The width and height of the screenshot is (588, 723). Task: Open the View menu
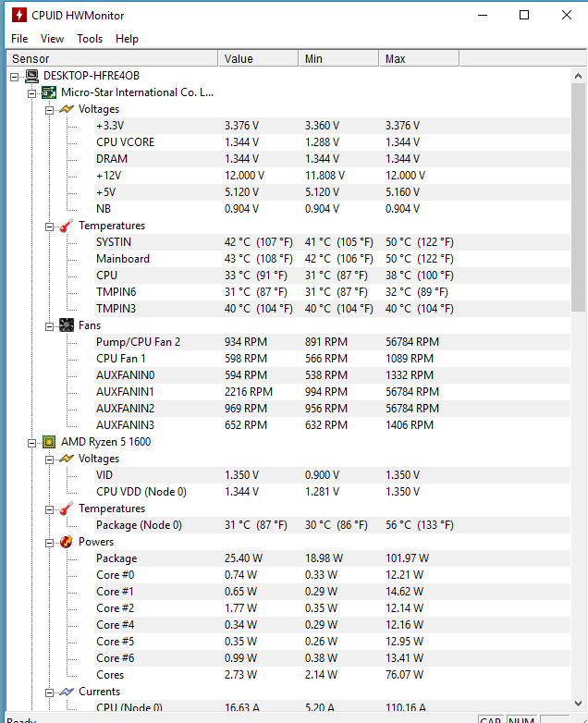(52, 39)
